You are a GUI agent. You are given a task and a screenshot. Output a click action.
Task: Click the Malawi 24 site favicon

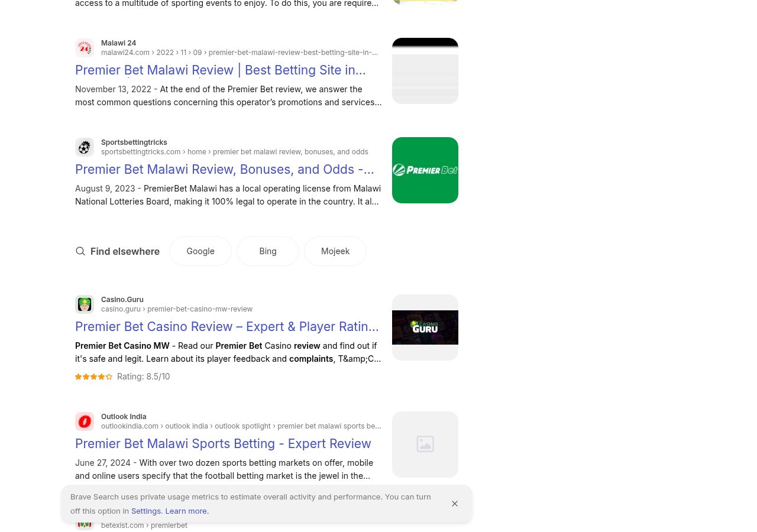pos(85,48)
